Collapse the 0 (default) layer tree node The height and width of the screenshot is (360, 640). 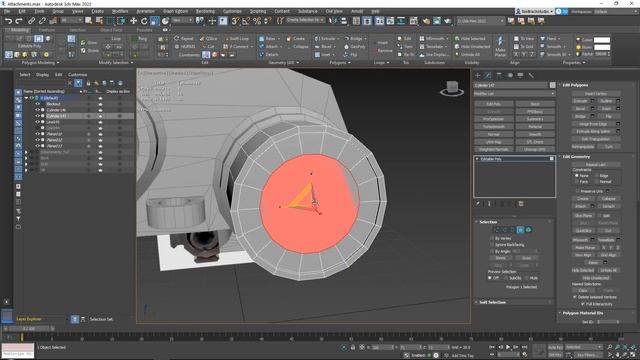[27, 98]
